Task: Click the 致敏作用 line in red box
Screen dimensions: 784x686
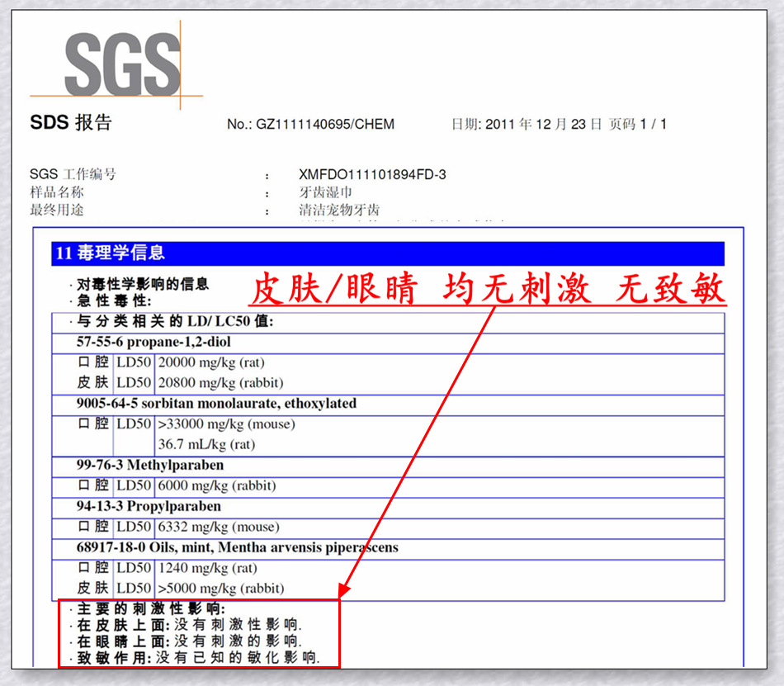Action: tap(198, 657)
